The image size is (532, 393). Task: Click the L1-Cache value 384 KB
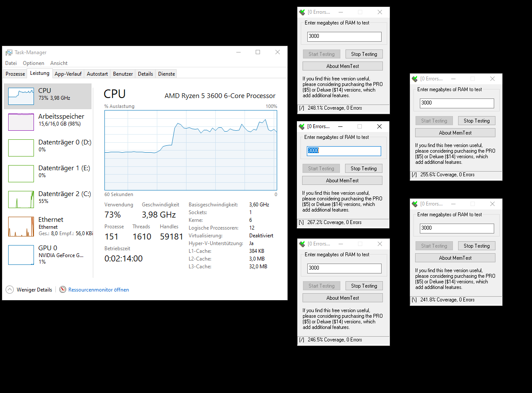257,251
